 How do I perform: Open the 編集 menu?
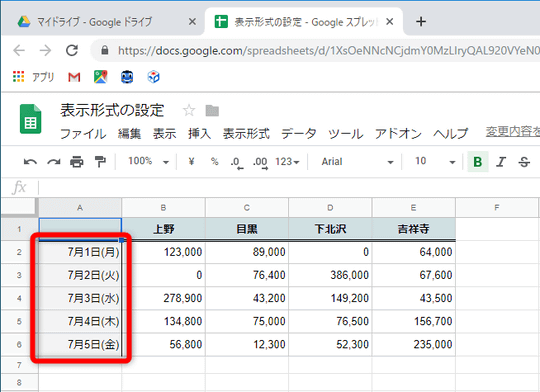click(129, 134)
